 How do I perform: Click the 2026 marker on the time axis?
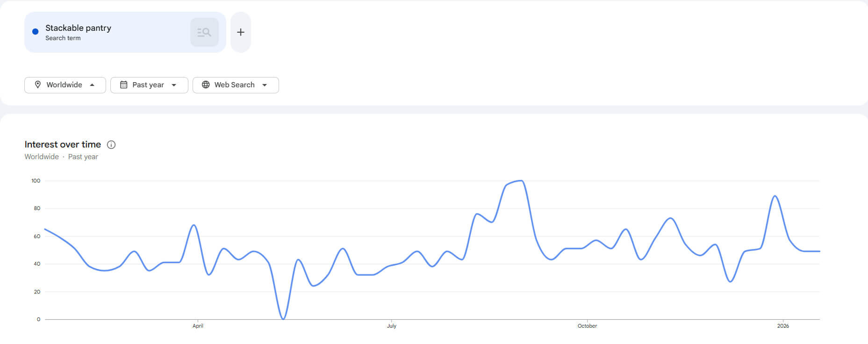pyautogui.click(x=783, y=326)
